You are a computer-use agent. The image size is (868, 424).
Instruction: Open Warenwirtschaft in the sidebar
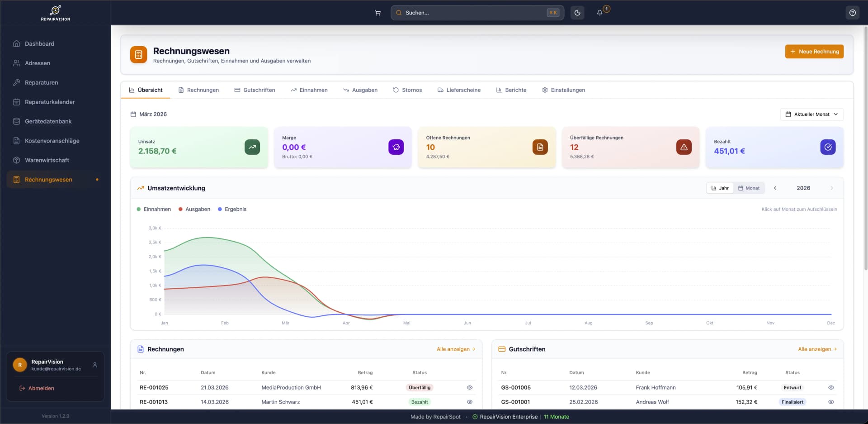coord(47,160)
